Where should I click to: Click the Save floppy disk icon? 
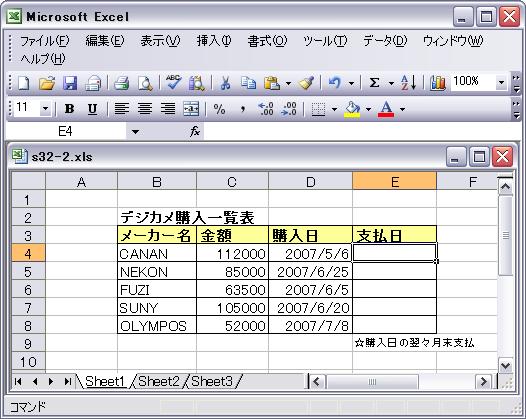click(x=70, y=83)
